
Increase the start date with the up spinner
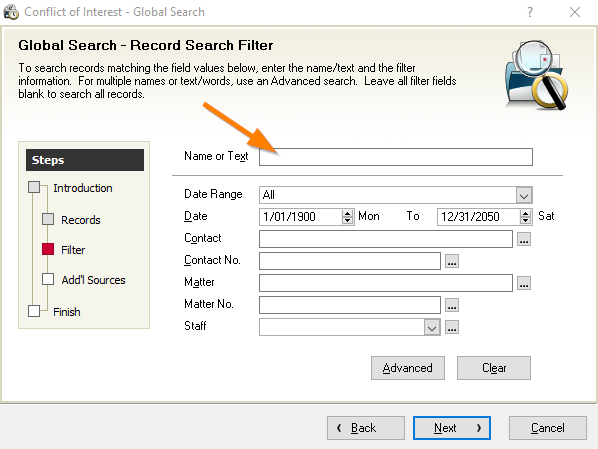pos(347,213)
